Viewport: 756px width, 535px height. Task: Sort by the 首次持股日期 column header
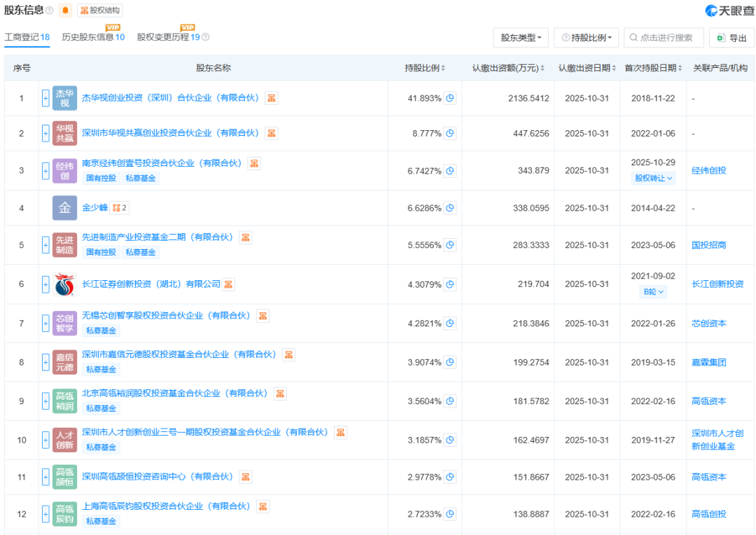coord(653,68)
